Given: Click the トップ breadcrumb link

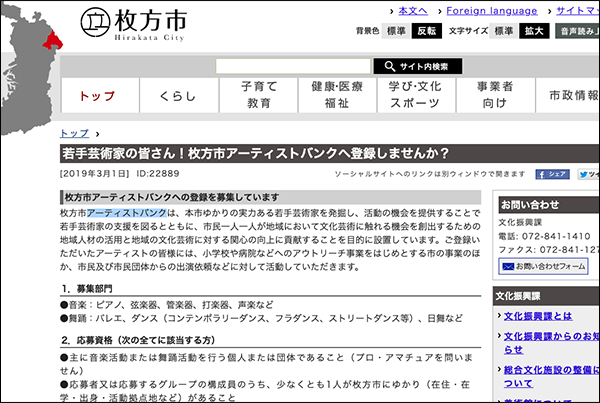Looking at the screenshot, I should point(75,133).
